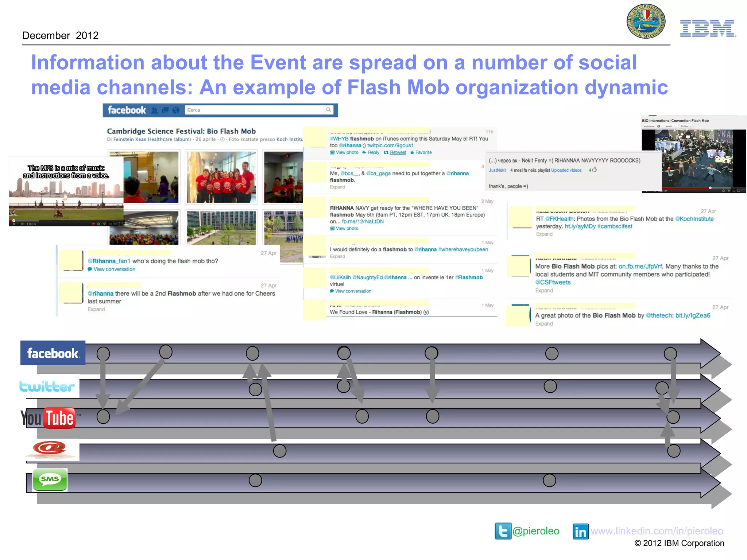Open the @pieroleo Twitter handle
The width and height of the screenshot is (747, 560).
[x=536, y=531]
